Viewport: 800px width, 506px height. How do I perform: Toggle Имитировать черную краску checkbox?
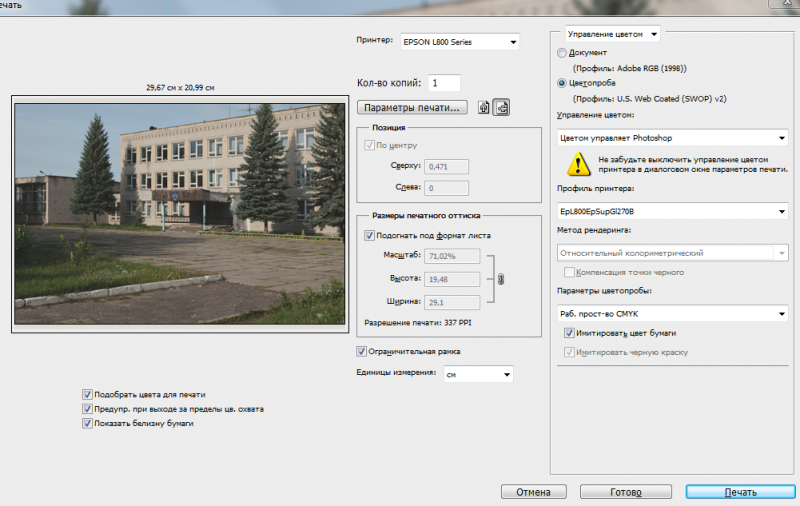coord(569,352)
